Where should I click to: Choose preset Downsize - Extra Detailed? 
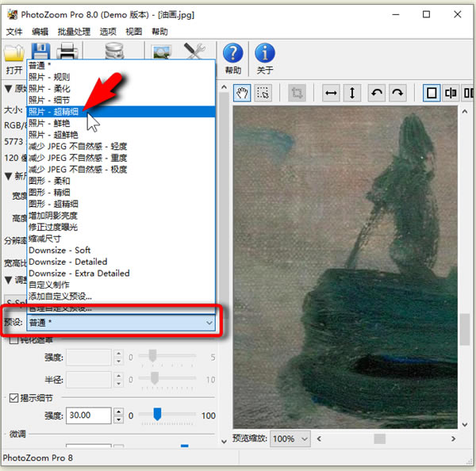121,273
